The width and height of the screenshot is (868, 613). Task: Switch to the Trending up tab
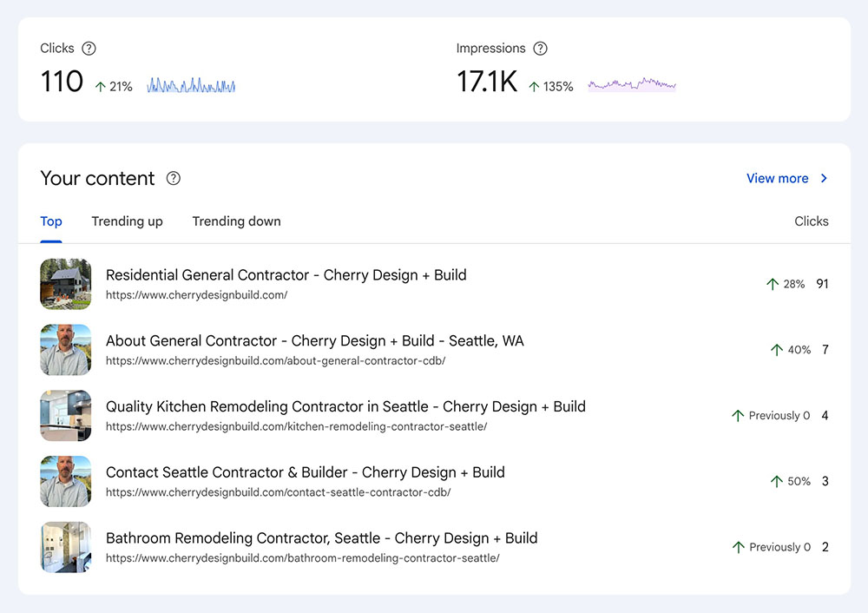[x=128, y=221]
